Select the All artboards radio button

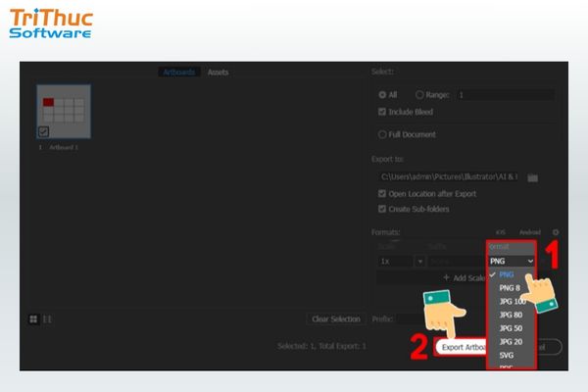tap(382, 95)
